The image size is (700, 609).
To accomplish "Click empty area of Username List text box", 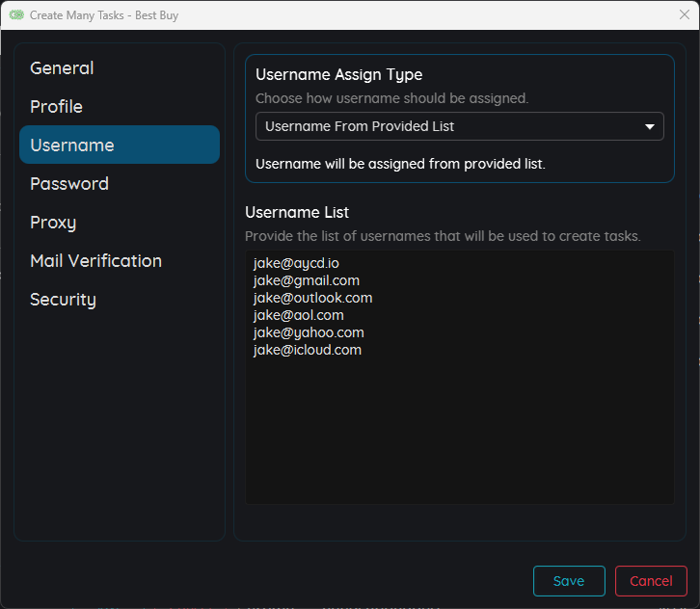I will pos(459,434).
